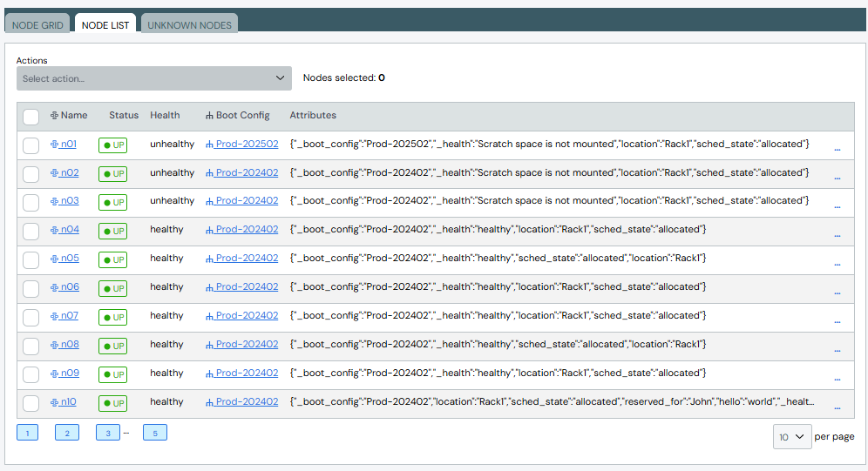868x471 pixels.
Task: Click the node icon beside n01
Action: pyautogui.click(x=54, y=145)
